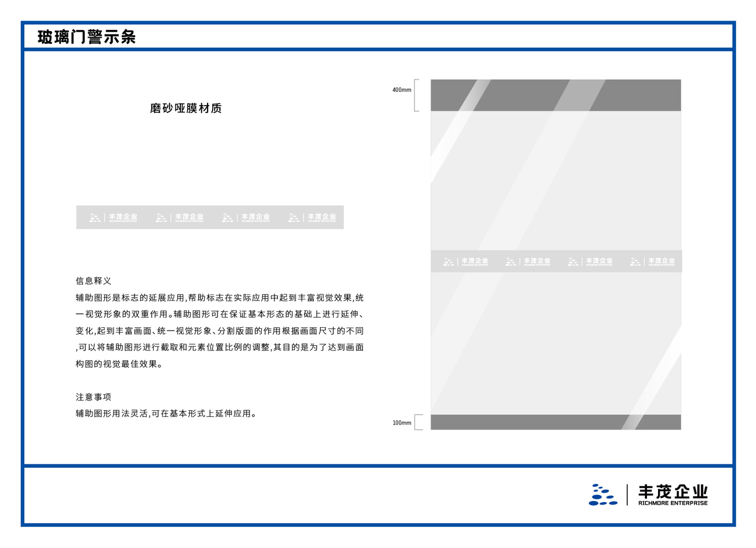Click the dark gray top band of the glass door

[556, 95]
